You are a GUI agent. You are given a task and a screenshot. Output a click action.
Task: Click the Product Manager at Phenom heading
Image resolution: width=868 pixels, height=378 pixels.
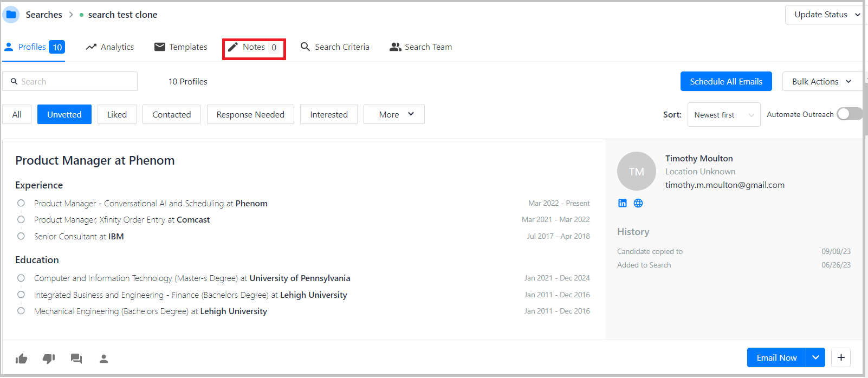click(x=95, y=160)
